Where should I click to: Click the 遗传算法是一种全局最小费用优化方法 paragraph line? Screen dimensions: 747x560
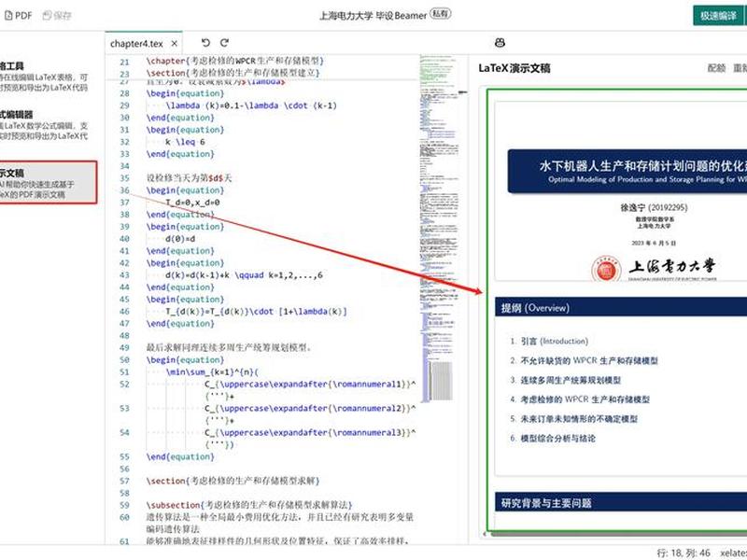[280, 517]
